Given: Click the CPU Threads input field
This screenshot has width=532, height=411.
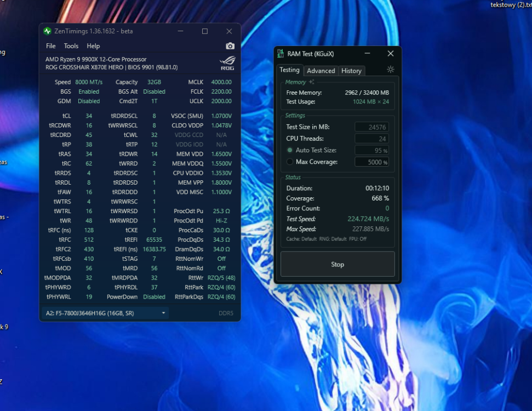Looking at the screenshot, I should tap(371, 139).
